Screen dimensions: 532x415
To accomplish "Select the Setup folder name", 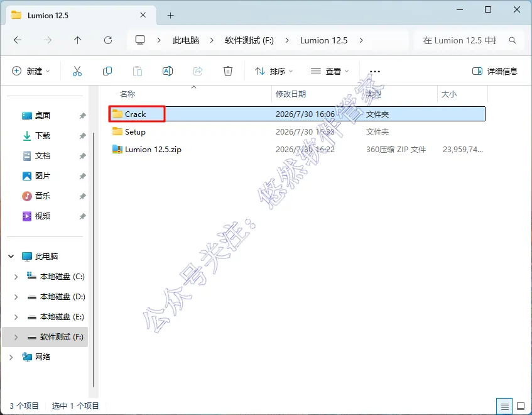I will click(x=135, y=132).
